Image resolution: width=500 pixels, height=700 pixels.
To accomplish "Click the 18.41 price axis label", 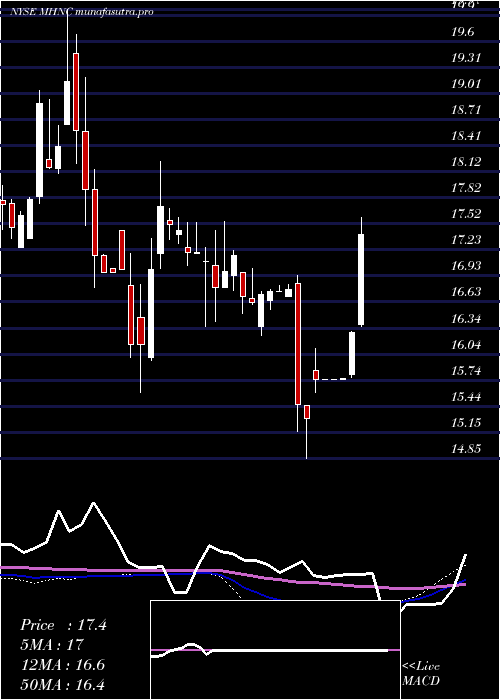I will (466, 135).
